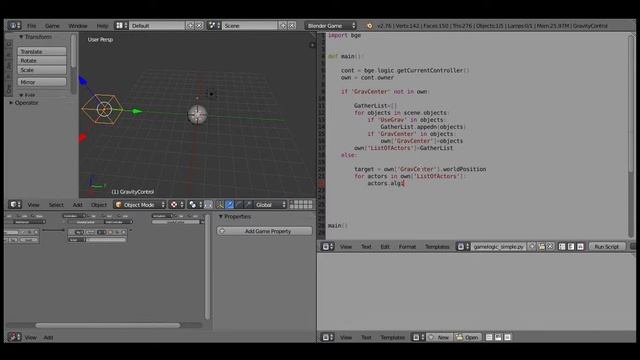Image resolution: width=640 pixels, height=360 pixels.
Task: Open the text editor type selector
Action: pyautogui.click(x=328, y=247)
